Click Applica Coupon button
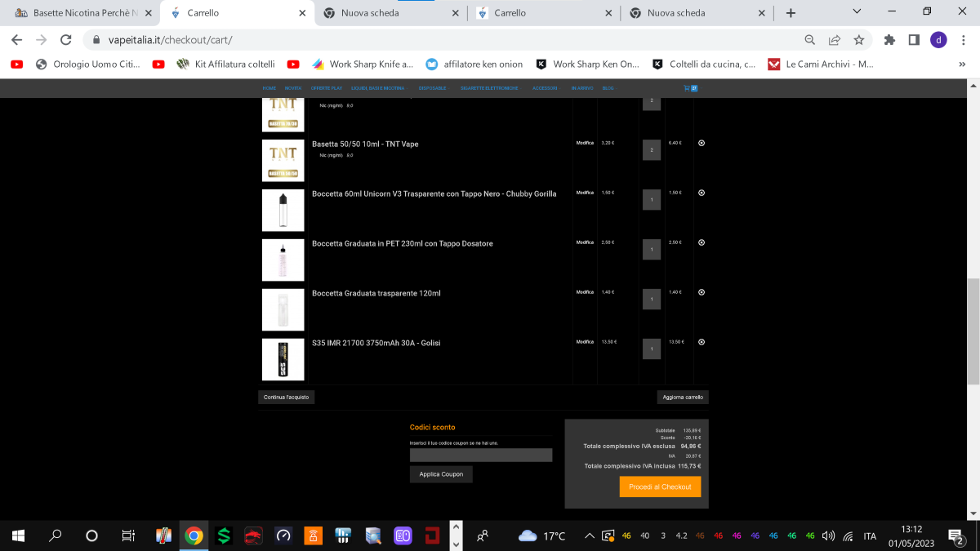980x551 pixels. [x=441, y=474]
